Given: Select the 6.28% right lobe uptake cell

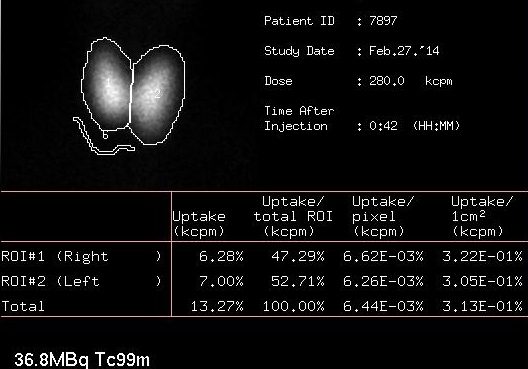Looking at the screenshot, I should (x=221, y=257).
